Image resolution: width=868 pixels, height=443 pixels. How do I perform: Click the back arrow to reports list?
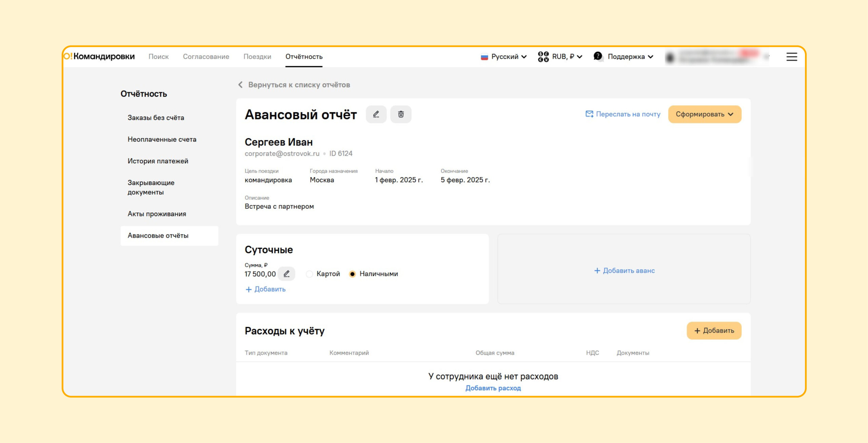point(240,85)
